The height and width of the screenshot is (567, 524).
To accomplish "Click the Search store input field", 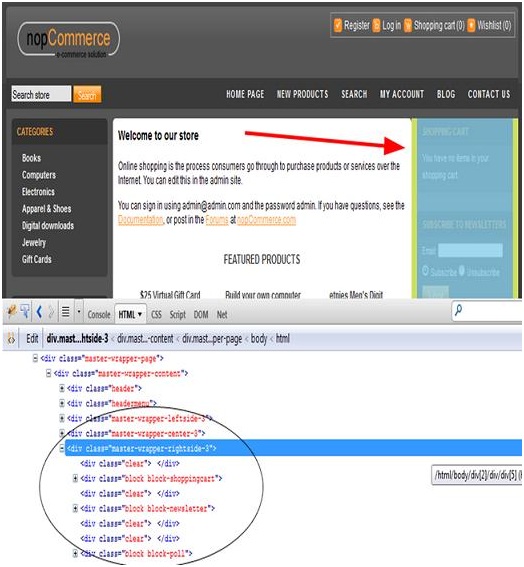I will point(41,94).
